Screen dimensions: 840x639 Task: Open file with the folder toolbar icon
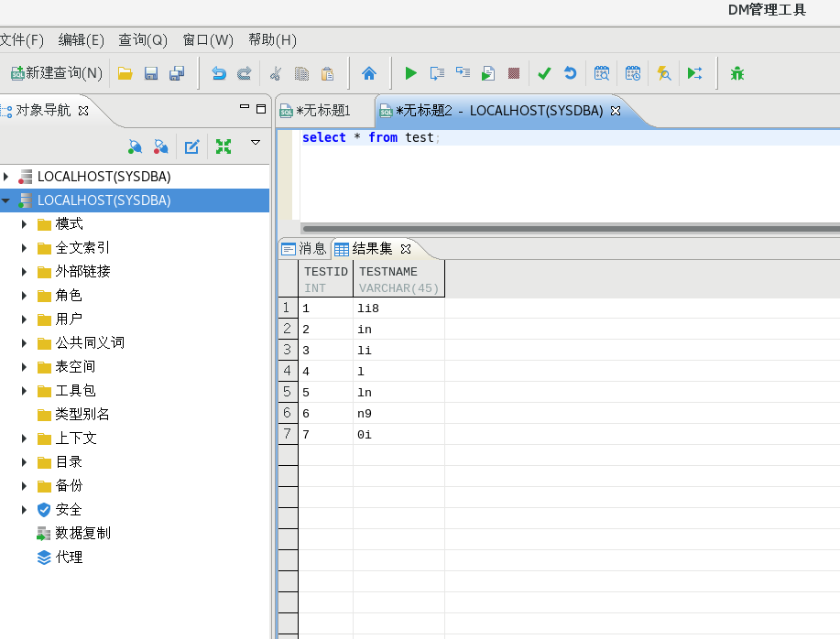tap(125, 73)
